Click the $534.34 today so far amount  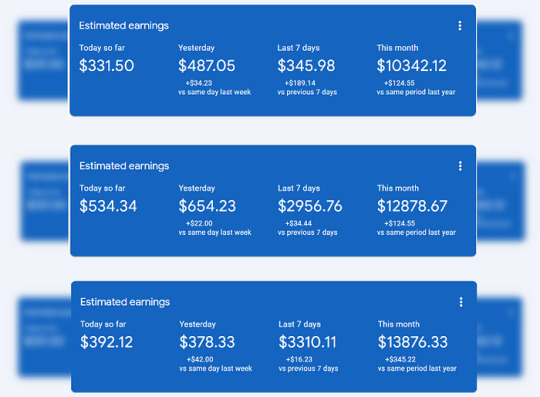pos(108,206)
